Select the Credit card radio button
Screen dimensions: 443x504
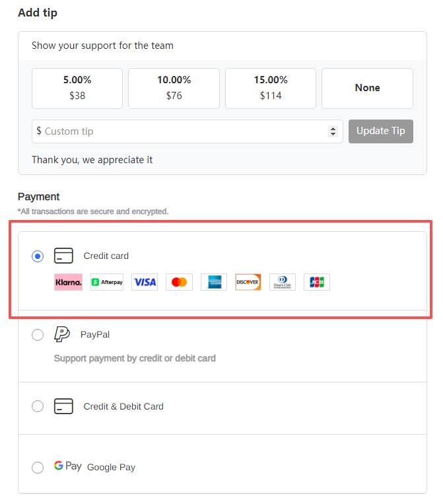pos(38,256)
